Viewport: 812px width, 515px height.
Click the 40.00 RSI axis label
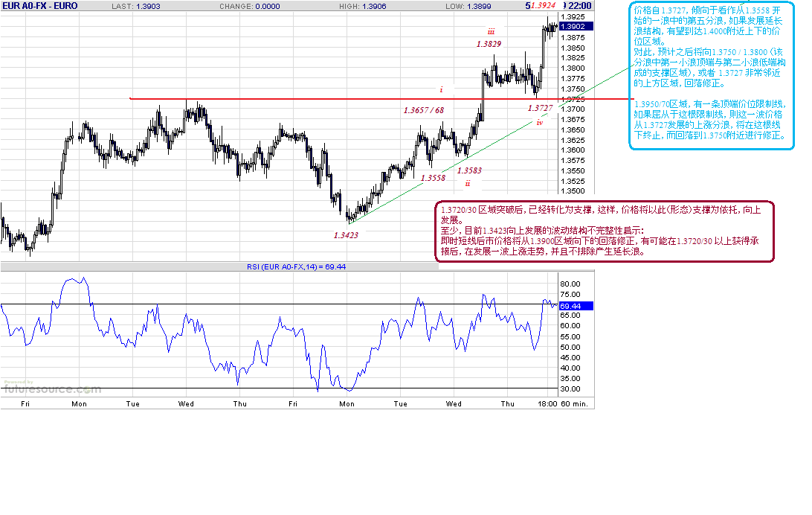(x=570, y=368)
